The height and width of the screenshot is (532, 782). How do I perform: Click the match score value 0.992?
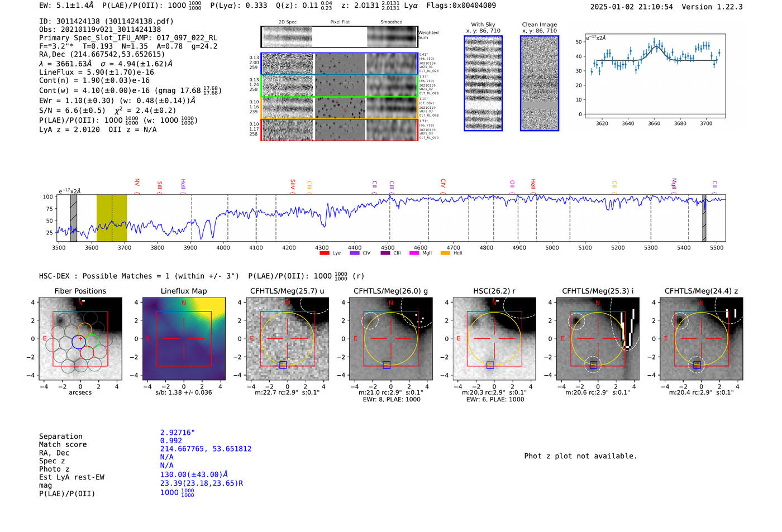171,440
